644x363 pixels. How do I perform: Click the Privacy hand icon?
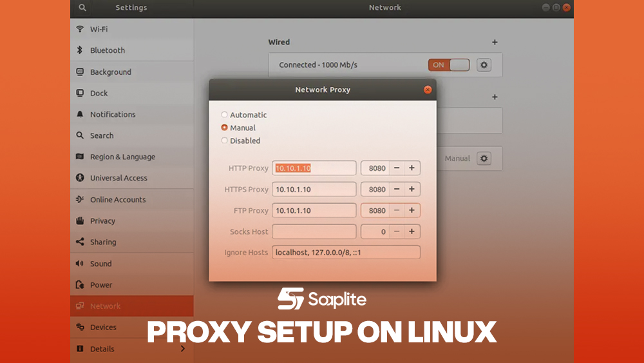pyautogui.click(x=80, y=221)
